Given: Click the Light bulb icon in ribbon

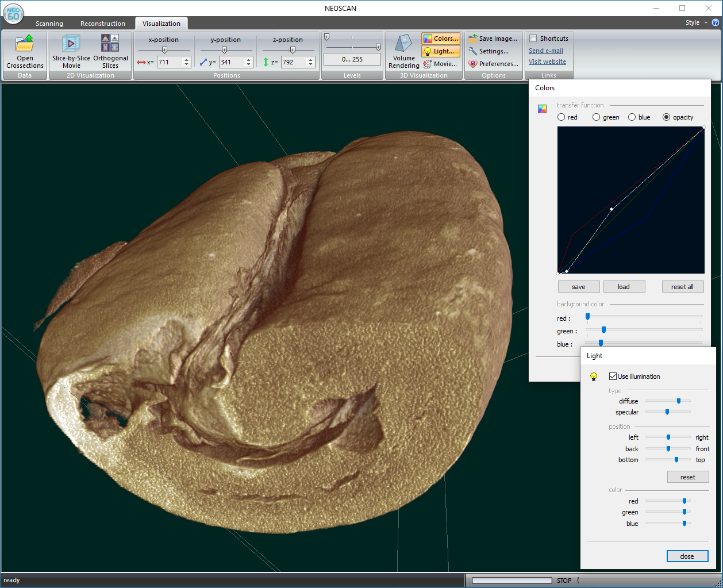Looking at the screenshot, I should (x=428, y=51).
